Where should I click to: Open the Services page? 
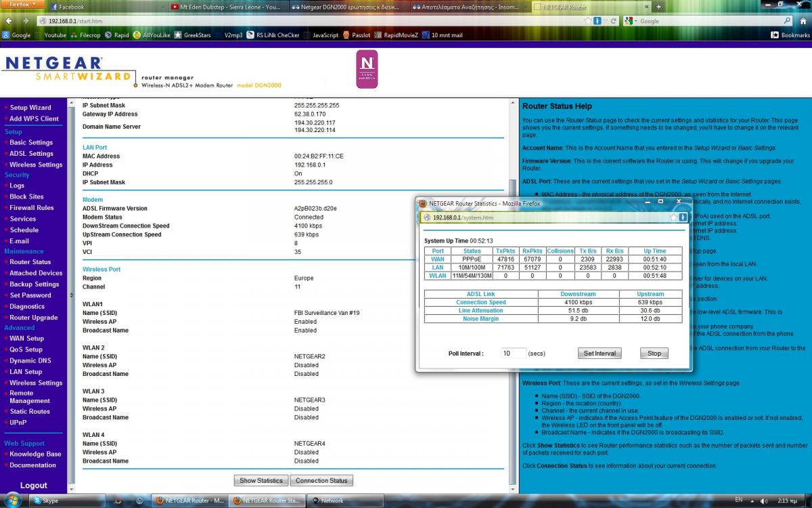tap(23, 219)
